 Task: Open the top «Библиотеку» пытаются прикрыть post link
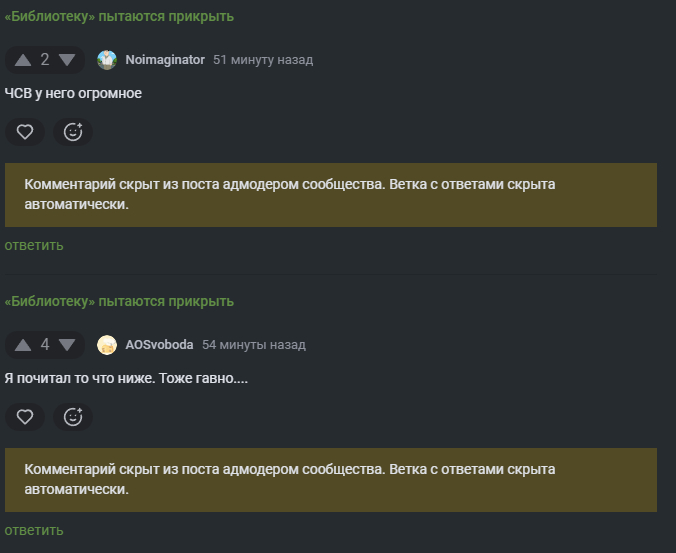click(119, 16)
